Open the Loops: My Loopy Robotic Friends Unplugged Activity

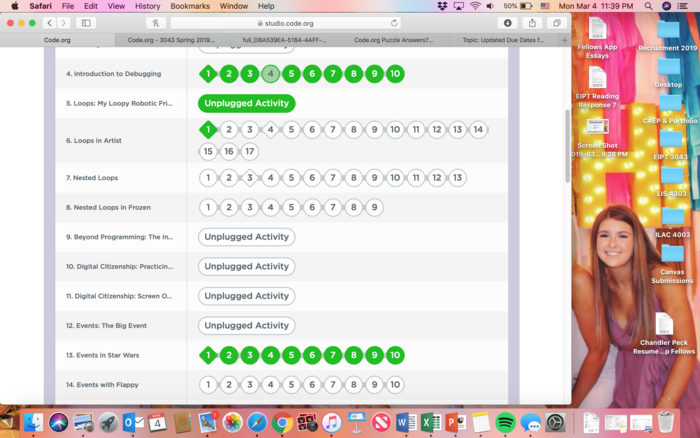click(246, 103)
